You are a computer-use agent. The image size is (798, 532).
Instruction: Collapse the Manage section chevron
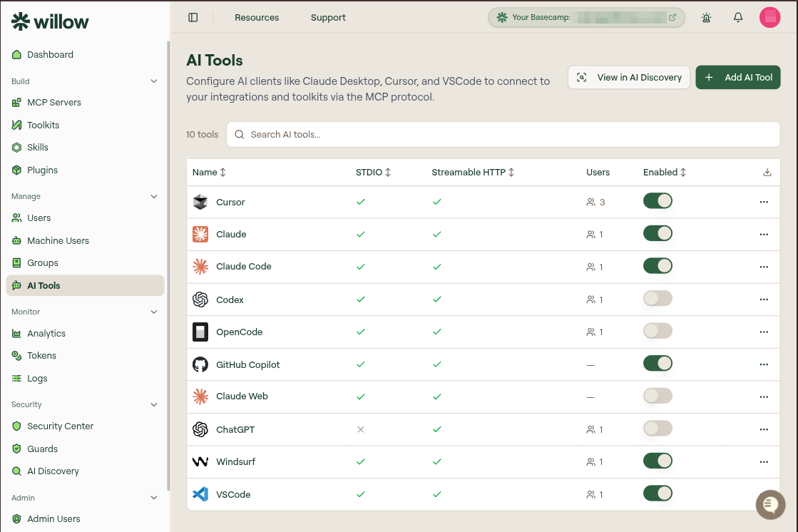(154, 197)
